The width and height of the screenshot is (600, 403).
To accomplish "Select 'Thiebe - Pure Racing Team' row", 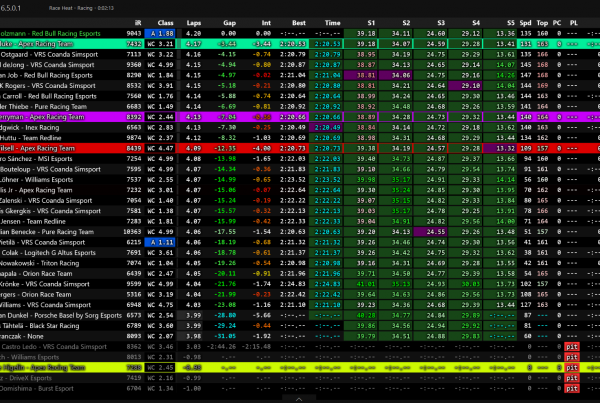I will [300, 106].
